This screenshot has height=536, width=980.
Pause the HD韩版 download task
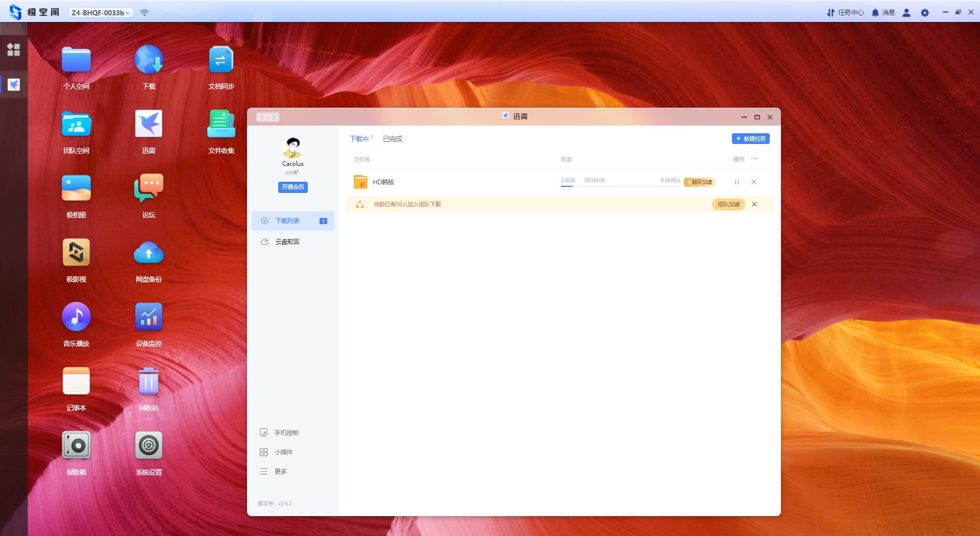(737, 182)
